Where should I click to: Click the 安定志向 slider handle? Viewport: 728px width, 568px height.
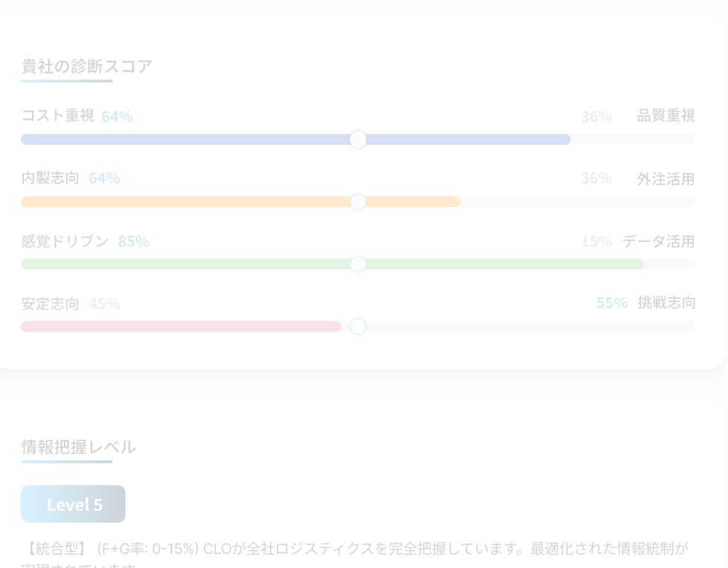358,327
